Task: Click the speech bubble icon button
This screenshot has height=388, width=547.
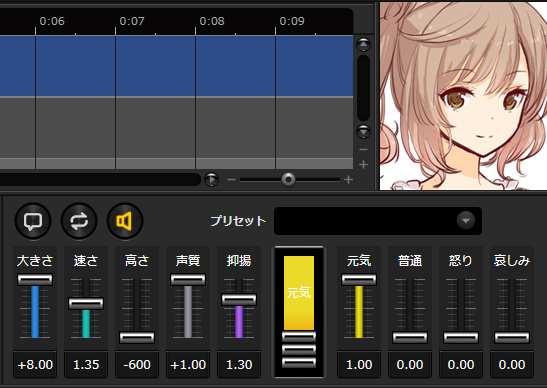Action: click(x=33, y=221)
